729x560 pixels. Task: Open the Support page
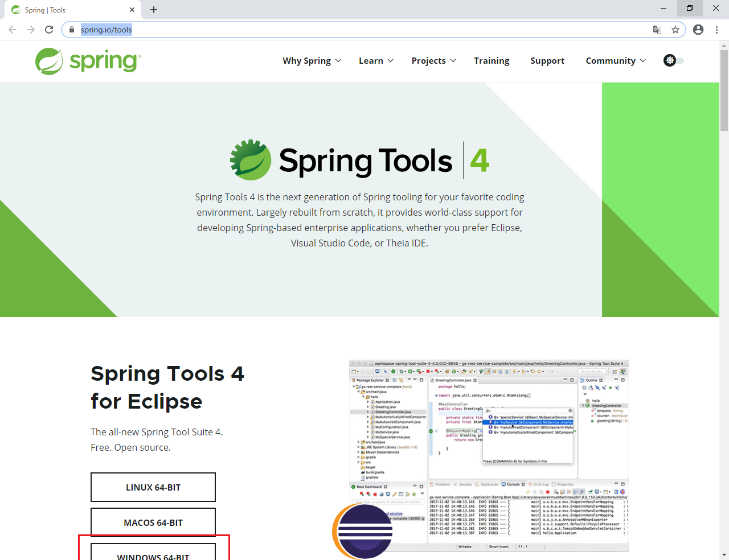(547, 61)
